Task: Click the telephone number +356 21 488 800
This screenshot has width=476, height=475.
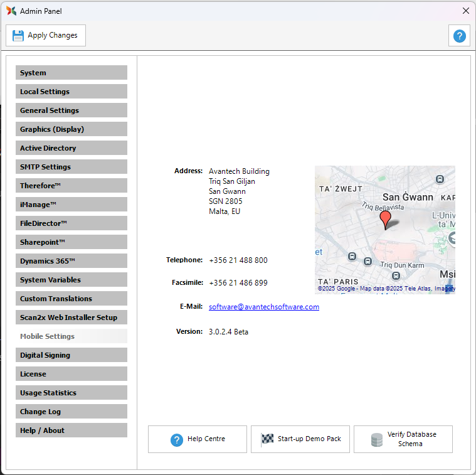Action: [x=238, y=260]
